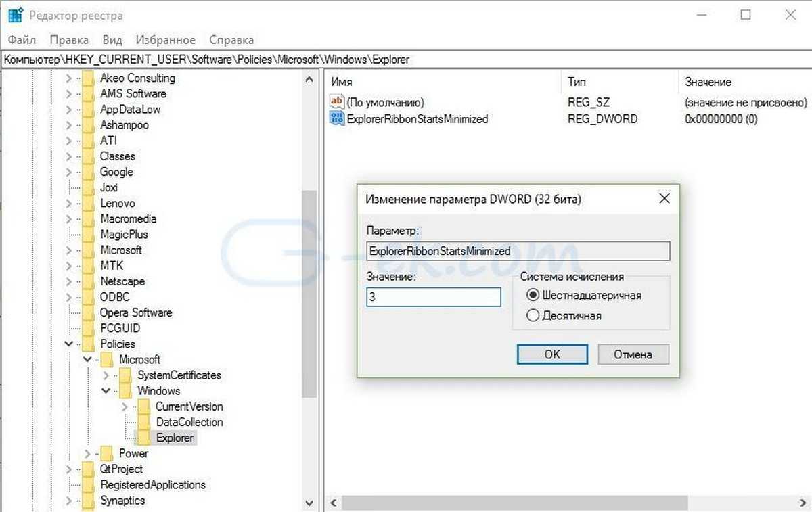Open the Избранное menu
Screen dimensions: 812x512
[x=165, y=40]
